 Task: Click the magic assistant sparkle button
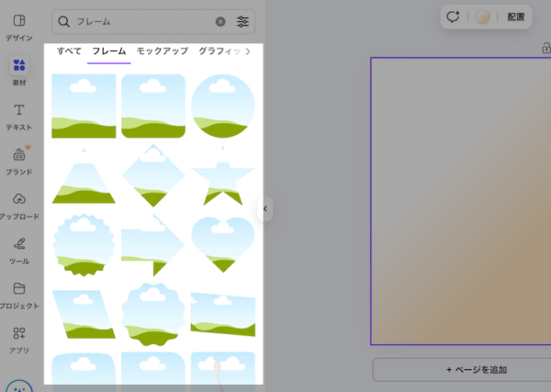click(x=19, y=386)
